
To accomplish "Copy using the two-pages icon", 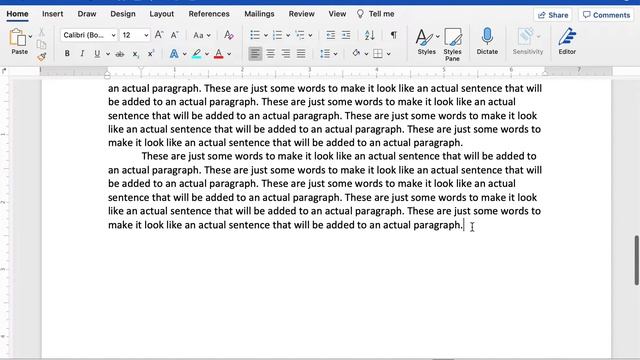I will pos(42,44).
